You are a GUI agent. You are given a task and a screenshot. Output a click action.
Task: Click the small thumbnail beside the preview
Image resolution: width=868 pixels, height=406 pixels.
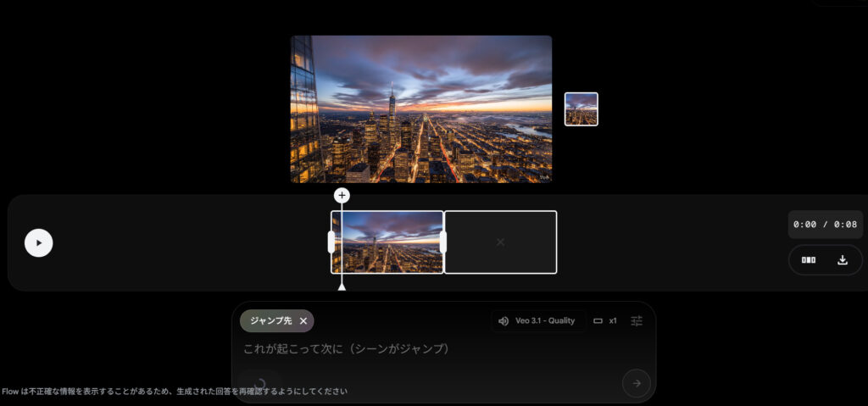click(x=581, y=109)
